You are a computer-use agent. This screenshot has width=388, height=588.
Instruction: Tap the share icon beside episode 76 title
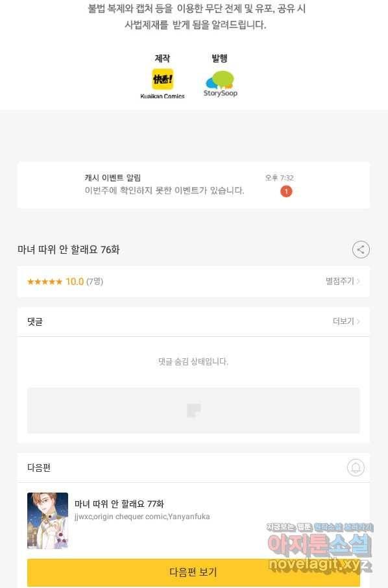361,249
